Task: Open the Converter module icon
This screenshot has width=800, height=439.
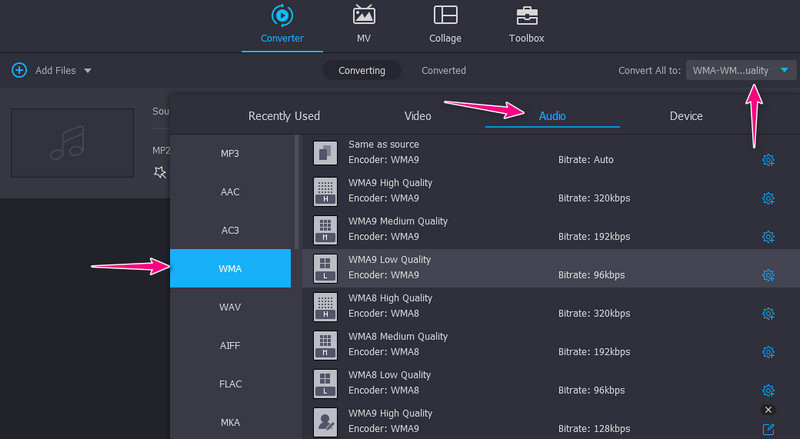Action: [x=282, y=16]
